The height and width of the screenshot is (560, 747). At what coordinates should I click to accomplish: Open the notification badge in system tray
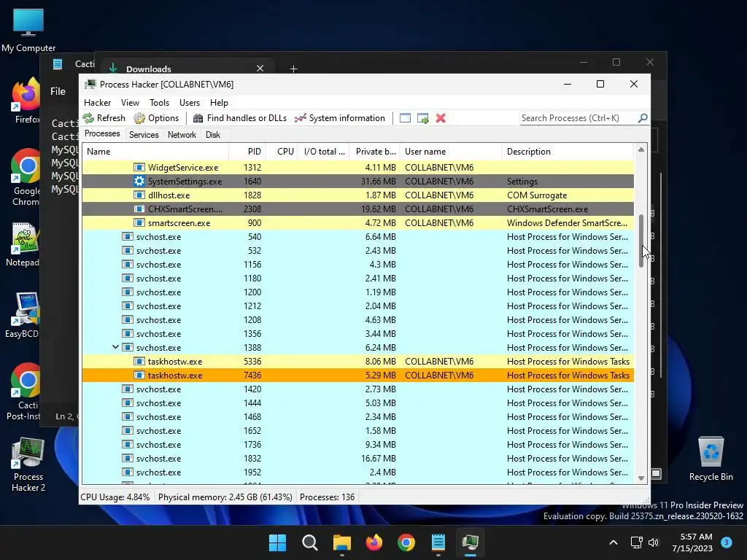(727, 542)
